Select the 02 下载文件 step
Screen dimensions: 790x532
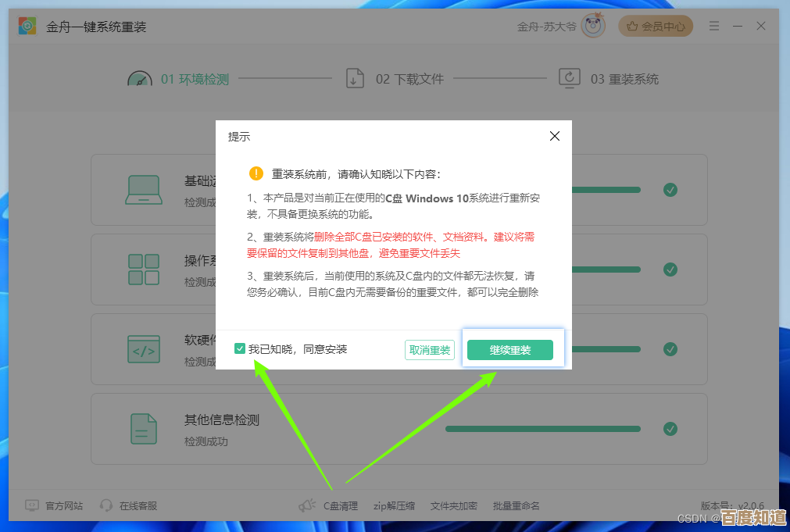(x=412, y=78)
